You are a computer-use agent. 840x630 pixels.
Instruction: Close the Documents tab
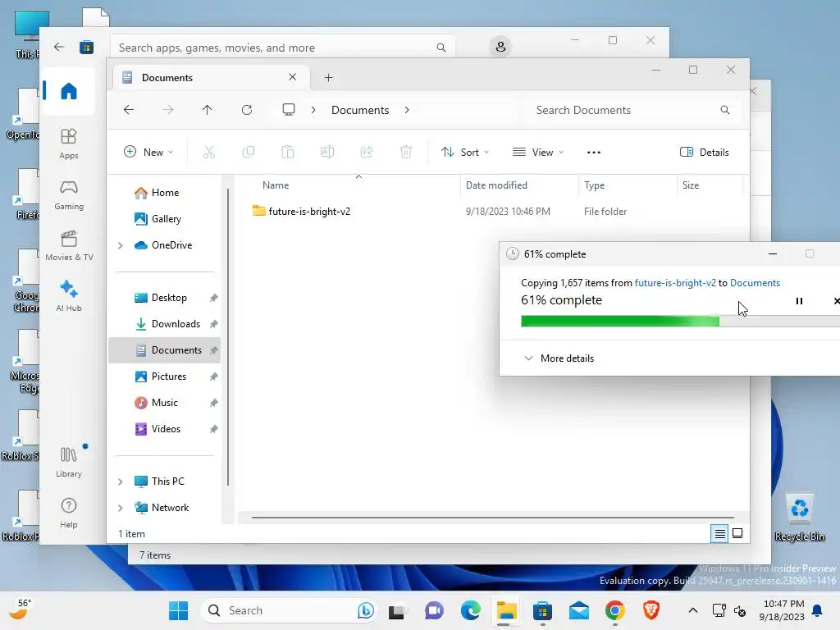[293, 77]
